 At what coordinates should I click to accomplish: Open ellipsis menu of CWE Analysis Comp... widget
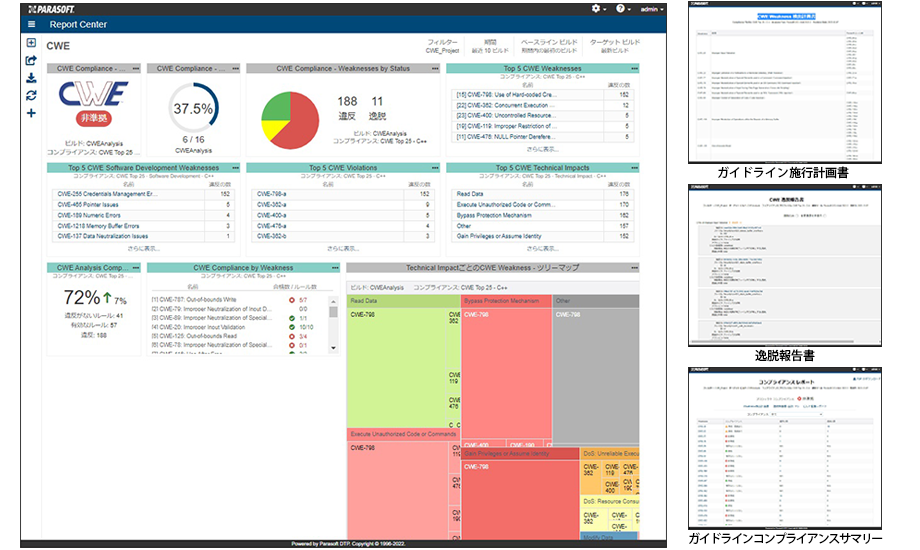tap(136, 268)
